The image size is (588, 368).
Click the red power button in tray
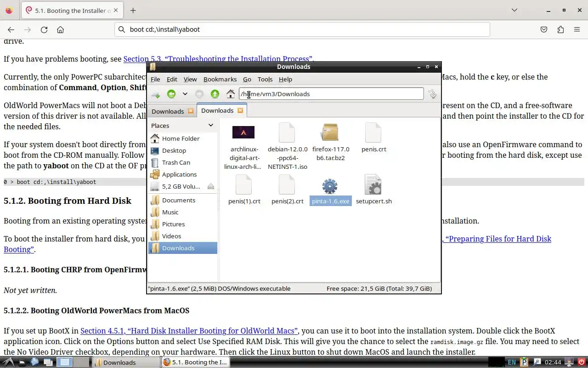tap(582, 362)
